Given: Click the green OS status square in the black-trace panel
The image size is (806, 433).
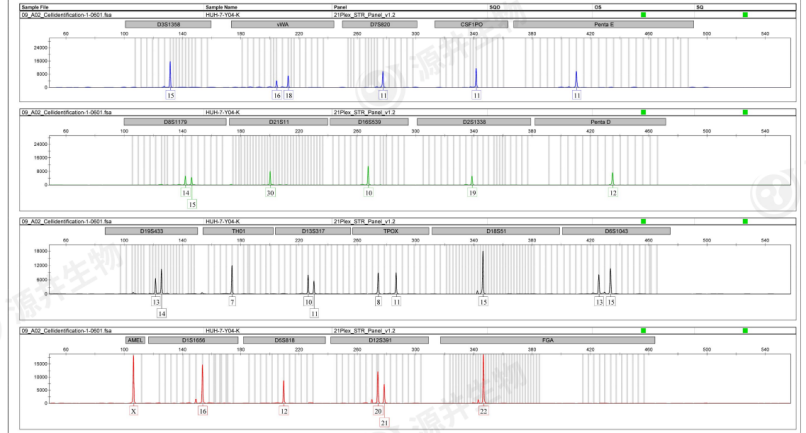Looking at the screenshot, I should [x=644, y=221].
